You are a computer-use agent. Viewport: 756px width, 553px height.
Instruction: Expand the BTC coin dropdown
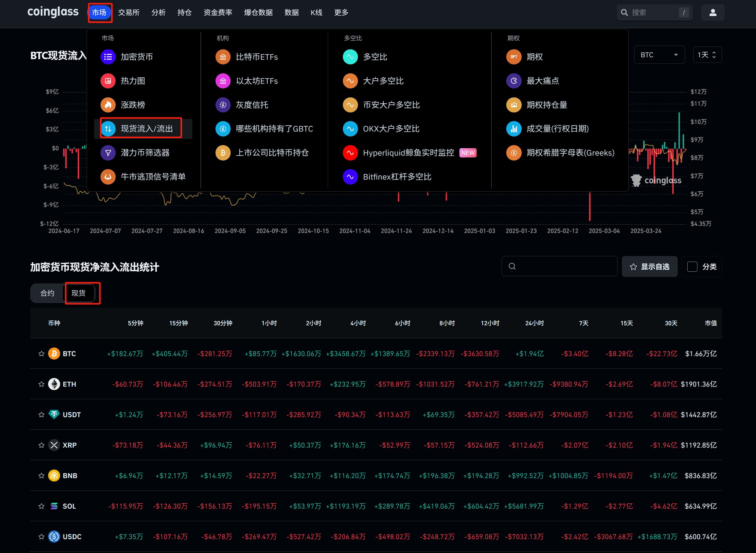coord(659,55)
